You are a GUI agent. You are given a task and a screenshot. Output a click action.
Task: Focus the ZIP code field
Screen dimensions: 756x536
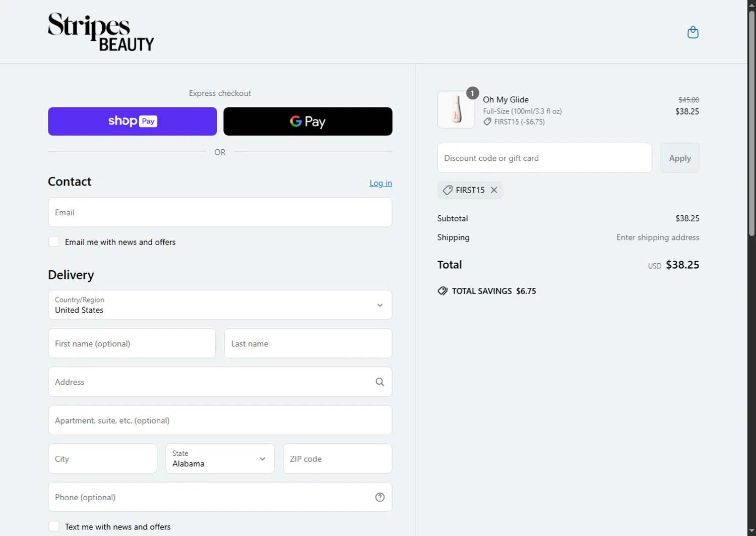click(x=338, y=459)
